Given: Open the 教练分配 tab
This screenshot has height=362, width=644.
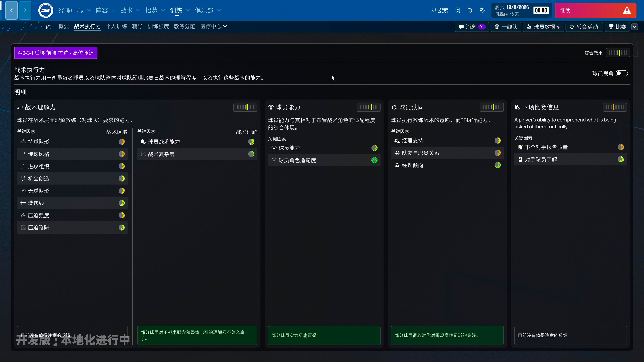Looking at the screenshot, I should point(184,26).
